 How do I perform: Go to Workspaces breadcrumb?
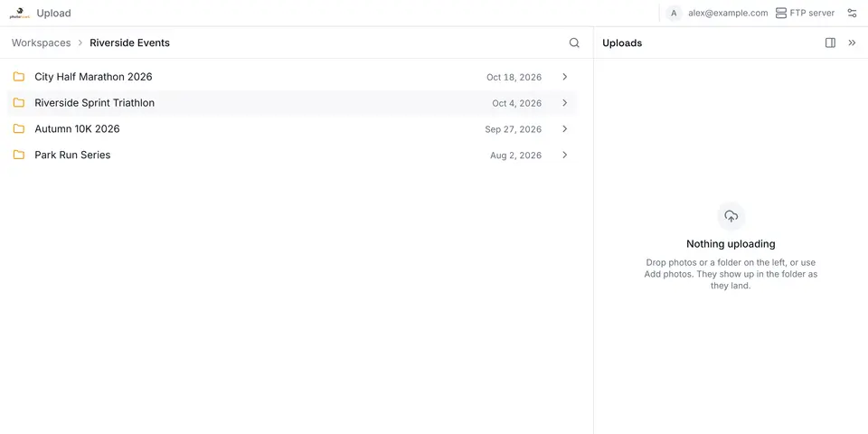(x=41, y=42)
